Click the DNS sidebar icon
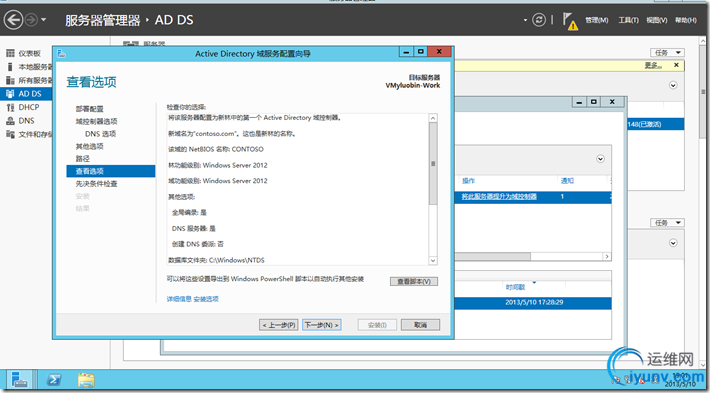 coord(10,121)
